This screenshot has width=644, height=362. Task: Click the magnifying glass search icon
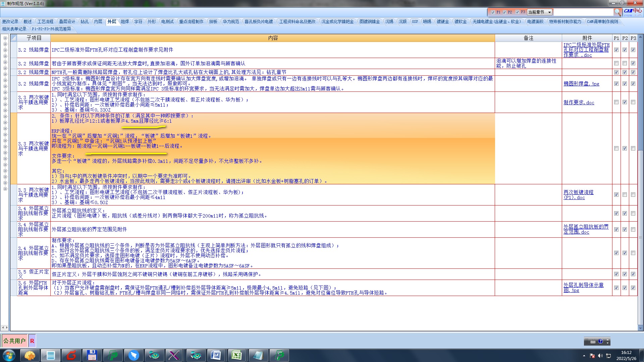click(x=618, y=12)
